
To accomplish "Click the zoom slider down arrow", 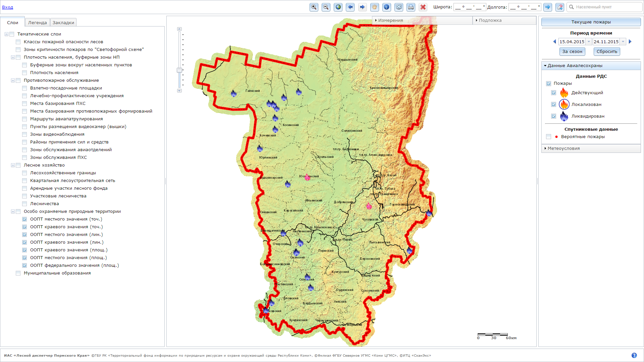I will 179,91.
